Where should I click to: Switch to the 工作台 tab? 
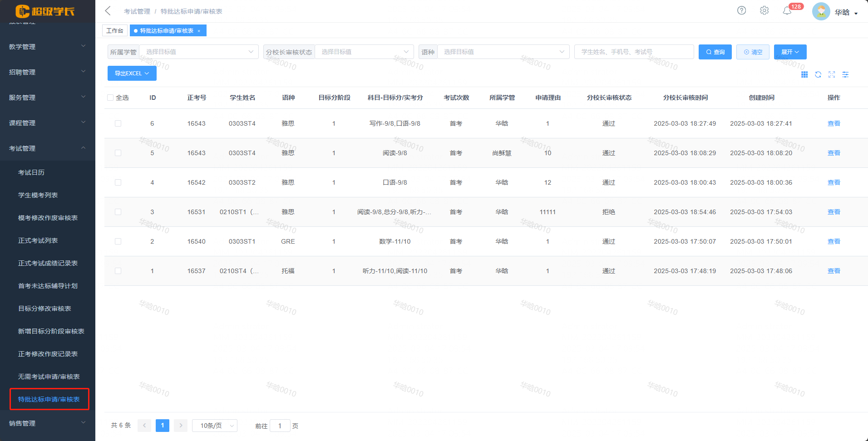coord(115,30)
